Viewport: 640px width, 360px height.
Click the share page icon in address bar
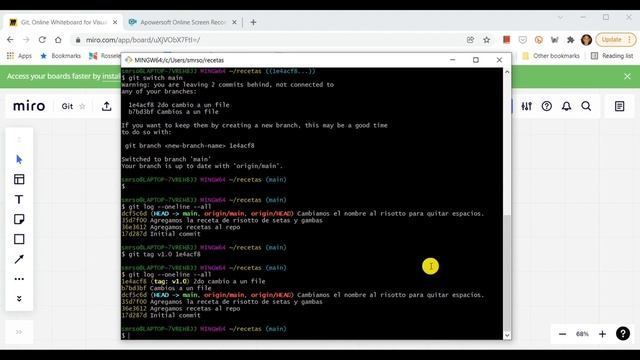pyautogui.click(x=470, y=40)
